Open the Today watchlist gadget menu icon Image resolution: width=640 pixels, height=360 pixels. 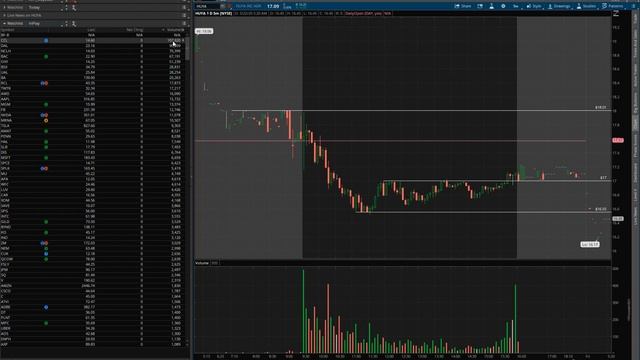click(184, 8)
